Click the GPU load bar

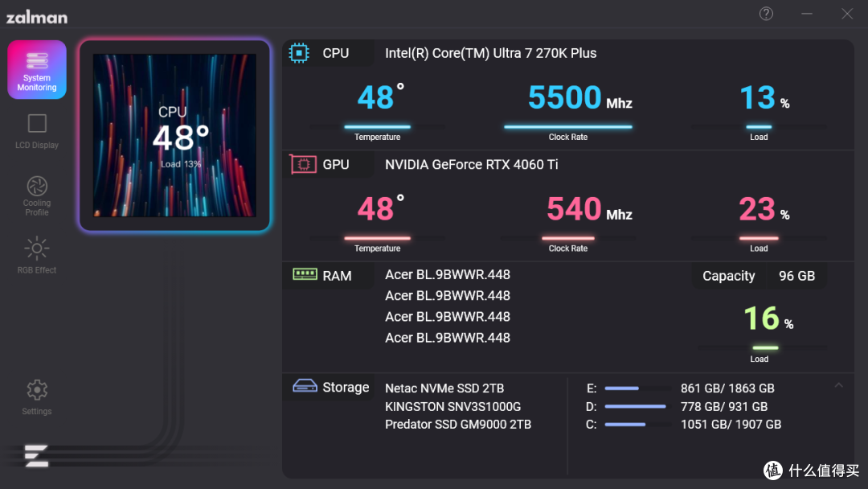(759, 238)
